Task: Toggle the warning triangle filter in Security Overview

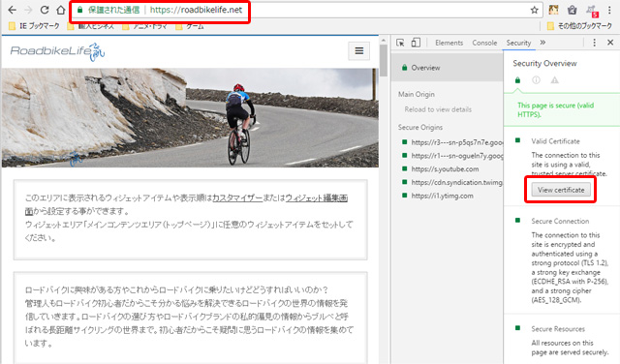Action: click(555, 80)
